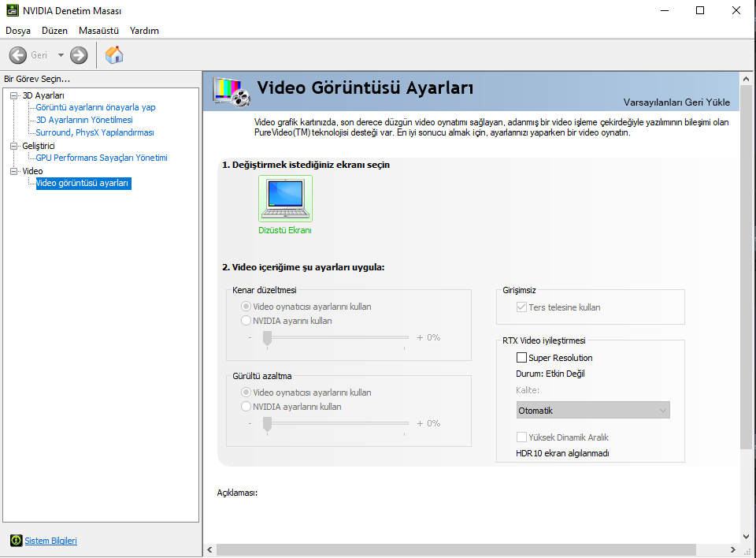
Task: Minimize the NVIDIA Denetim Masası window
Action: [665, 10]
